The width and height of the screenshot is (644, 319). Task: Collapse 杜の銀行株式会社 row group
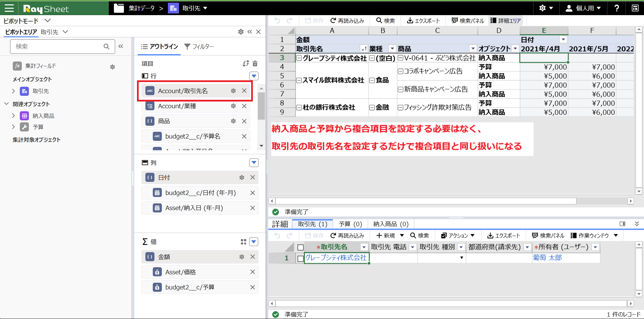pyautogui.click(x=299, y=108)
